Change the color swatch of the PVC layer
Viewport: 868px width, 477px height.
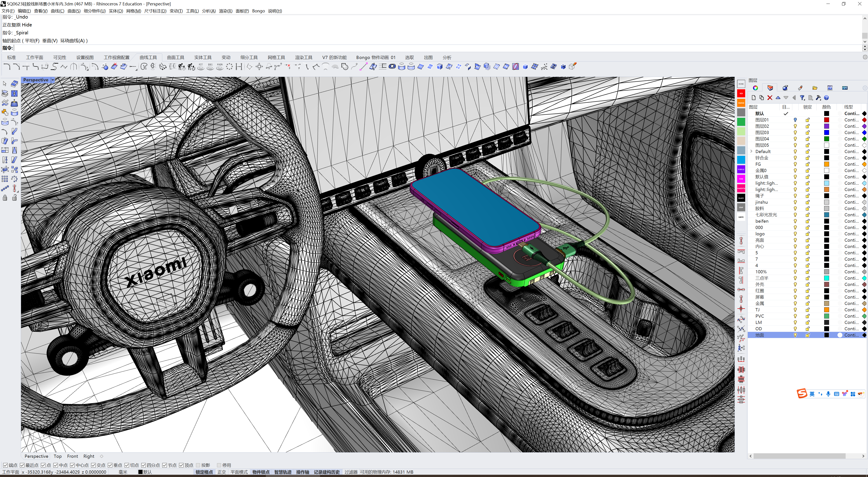(826, 316)
